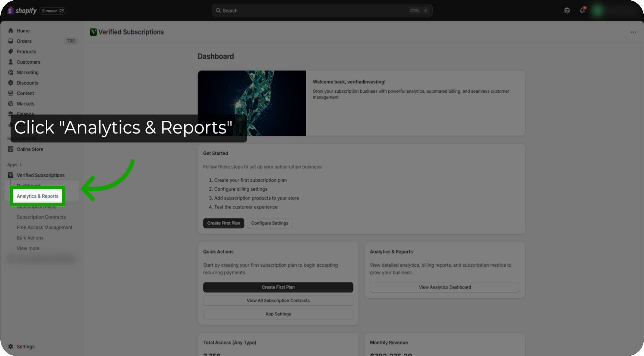Open Bulk Actions in the sidebar

(x=30, y=238)
